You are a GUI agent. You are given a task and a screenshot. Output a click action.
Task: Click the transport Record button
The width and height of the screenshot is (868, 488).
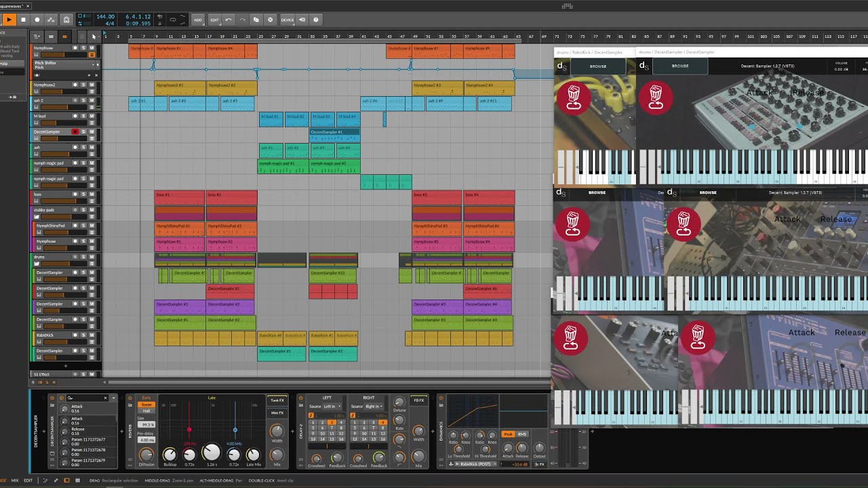[x=37, y=20]
